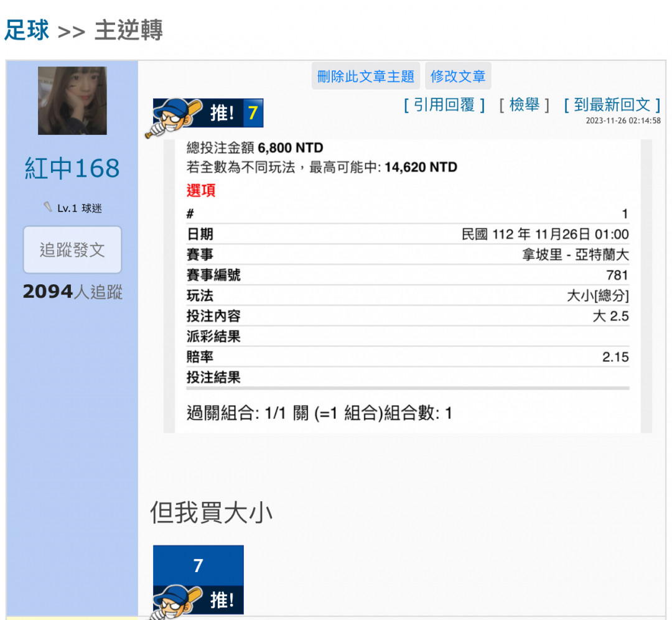Screen dimensions: 672x620
Task: Open the 足球 breadcrumb link
Action: (27, 30)
